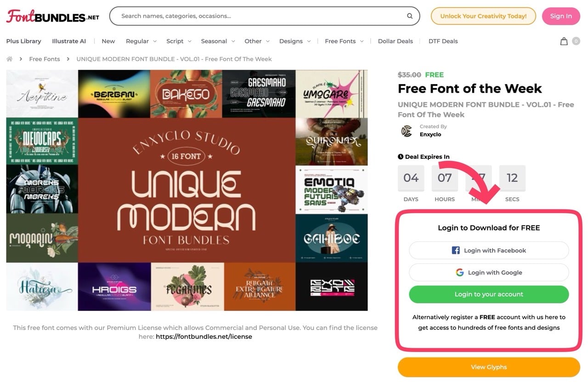Image resolution: width=588 pixels, height=392 pixels.
Task: Open the Plus Library menu item
Action: (x=23, y=41)
